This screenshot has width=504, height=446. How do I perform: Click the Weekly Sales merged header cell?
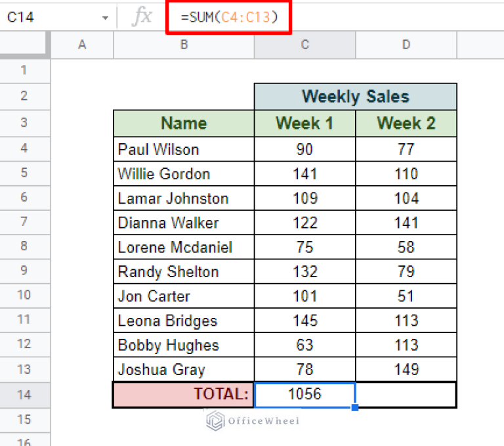tap(355, 97)
